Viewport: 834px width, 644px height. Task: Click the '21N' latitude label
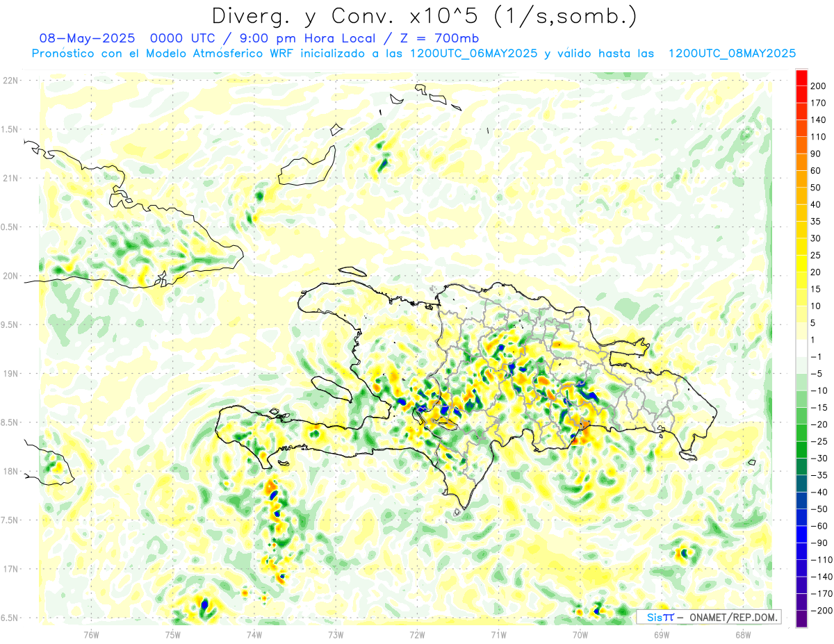coord(10,179)
